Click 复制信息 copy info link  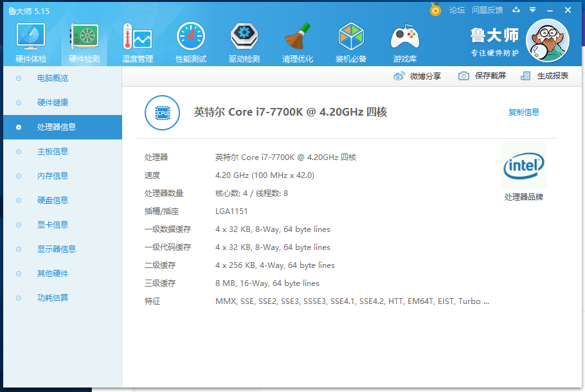tap(524, 112)
